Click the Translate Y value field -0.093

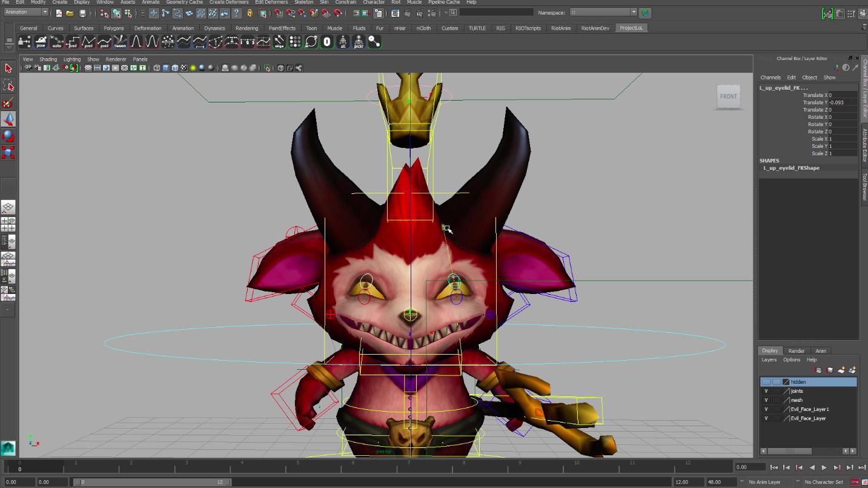[843, 102]
